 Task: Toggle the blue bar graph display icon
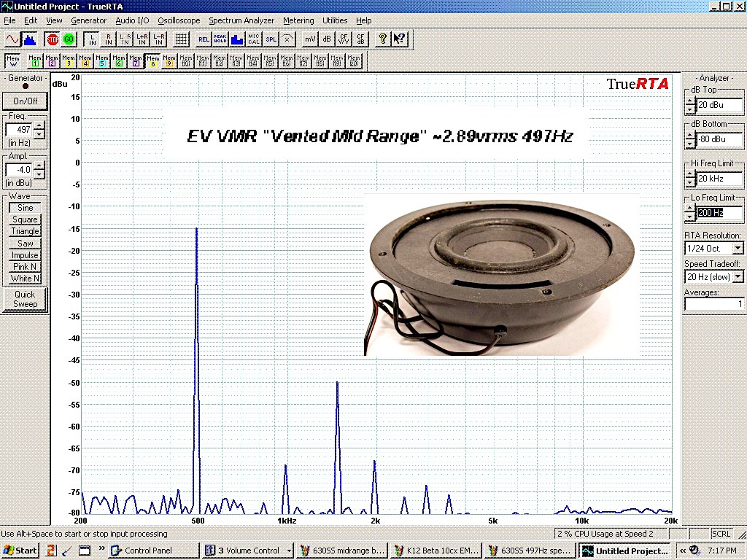[237, 39]
